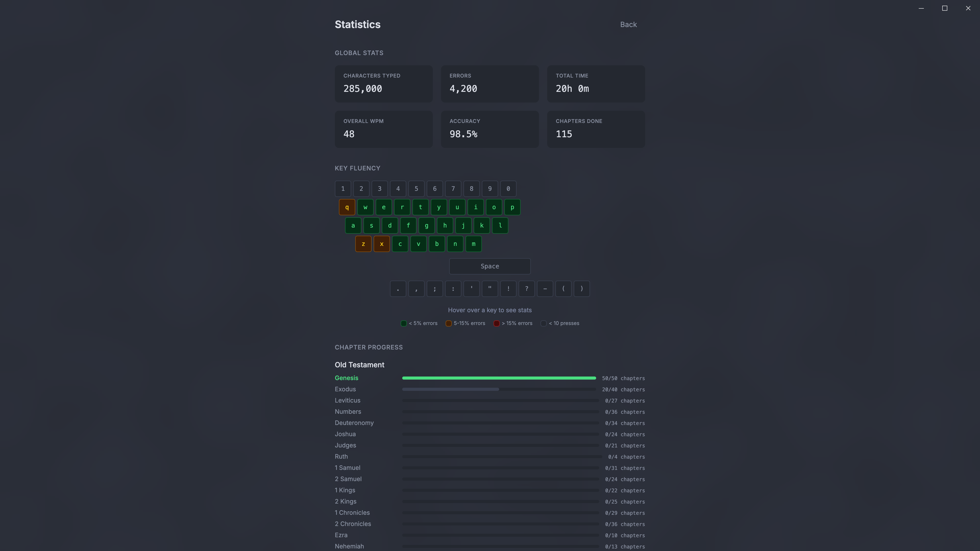This screenshot has width=980, height=551.
Task: Select the 1 Chronicles book row
Action: click(x=490, y=512)
